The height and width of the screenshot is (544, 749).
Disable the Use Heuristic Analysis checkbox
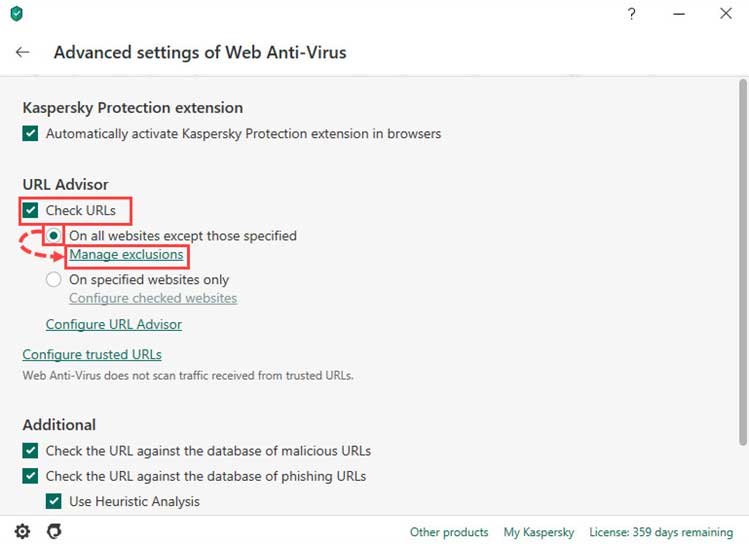tap(54, 501)
